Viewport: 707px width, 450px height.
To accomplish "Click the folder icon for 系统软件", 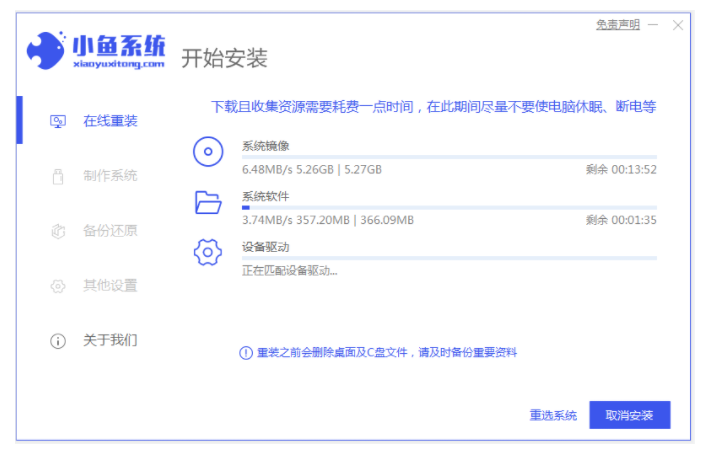I will 208,203.
